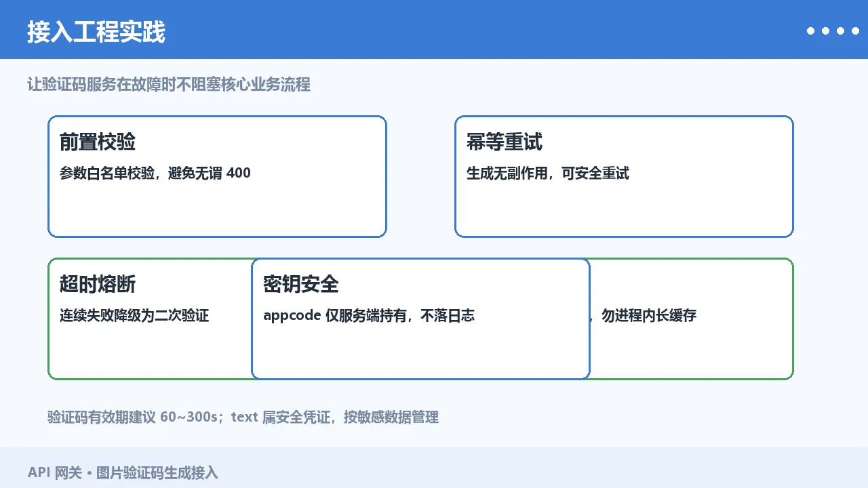Image resolution: width=868 pixels, height=488 pixels.
Task: Select the note 验证码有效期建议 60~300s
Action: (132, 418)
